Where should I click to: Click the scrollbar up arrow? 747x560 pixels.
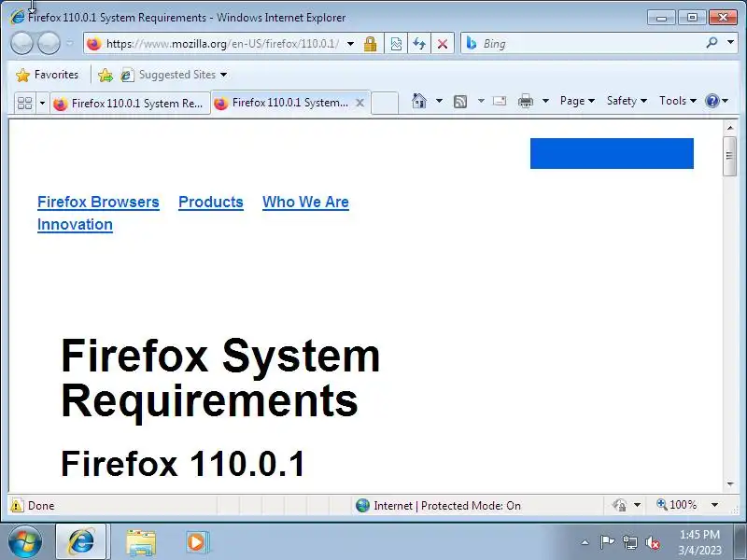pyautogui.click(x=730, y=128)
